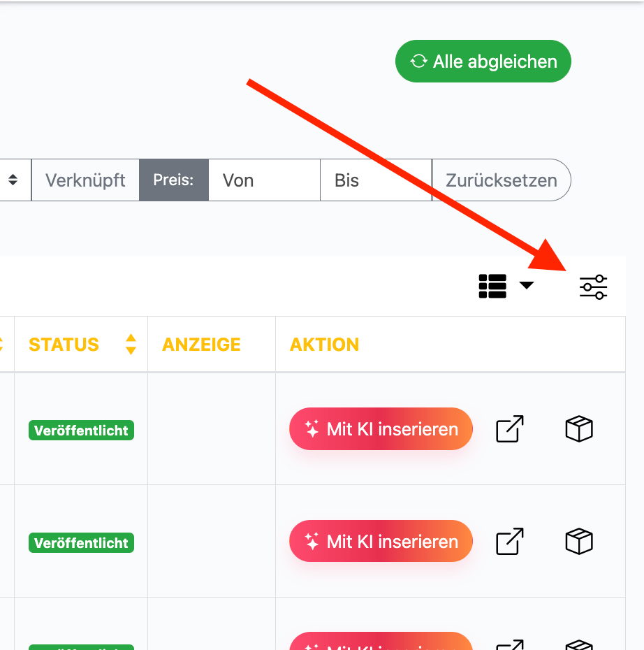Viewport: 644px width, 650px height.
Task: Click the ANZEIGE column header
Action: [x=201, y=345]
